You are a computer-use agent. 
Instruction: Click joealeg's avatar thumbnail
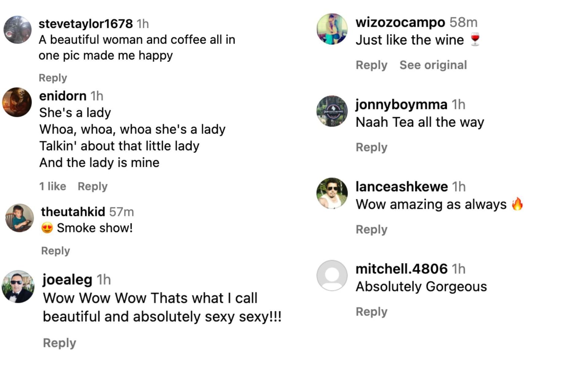click(18, 287)
